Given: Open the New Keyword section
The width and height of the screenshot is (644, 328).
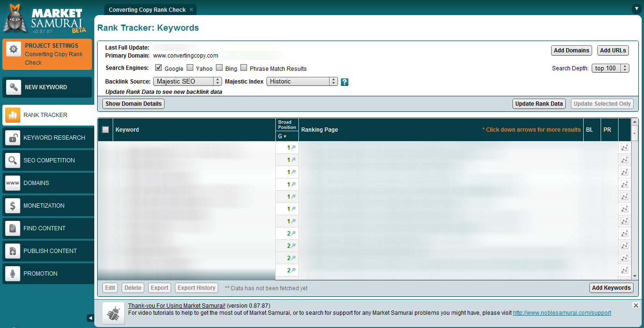Looking at the screenshot, I should pyautogui.click(x=47, y=87).
